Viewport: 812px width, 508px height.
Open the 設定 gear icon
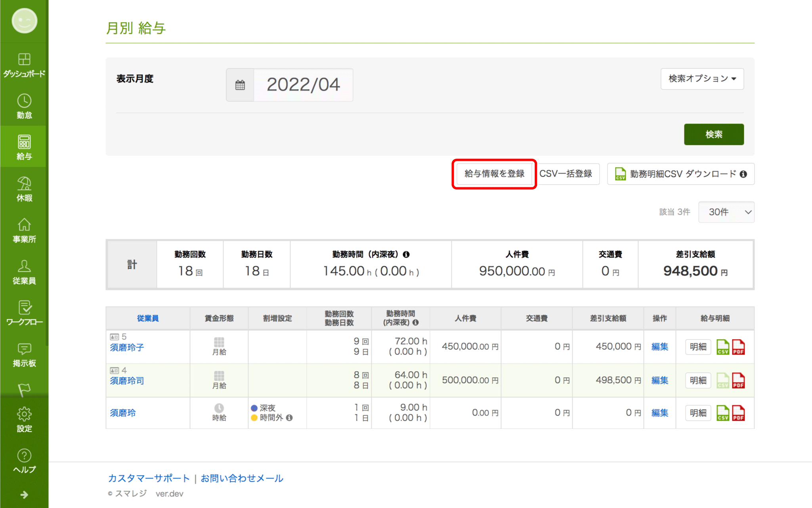(x=24, y=414)
